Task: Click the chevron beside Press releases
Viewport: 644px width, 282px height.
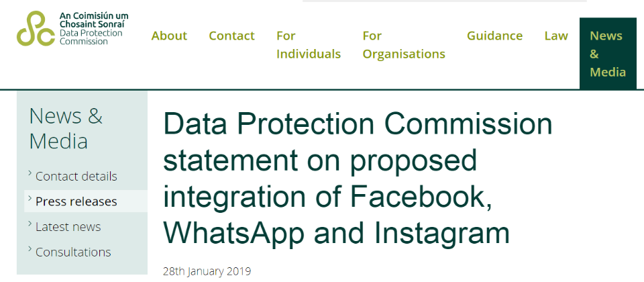Action: point(30,198)
